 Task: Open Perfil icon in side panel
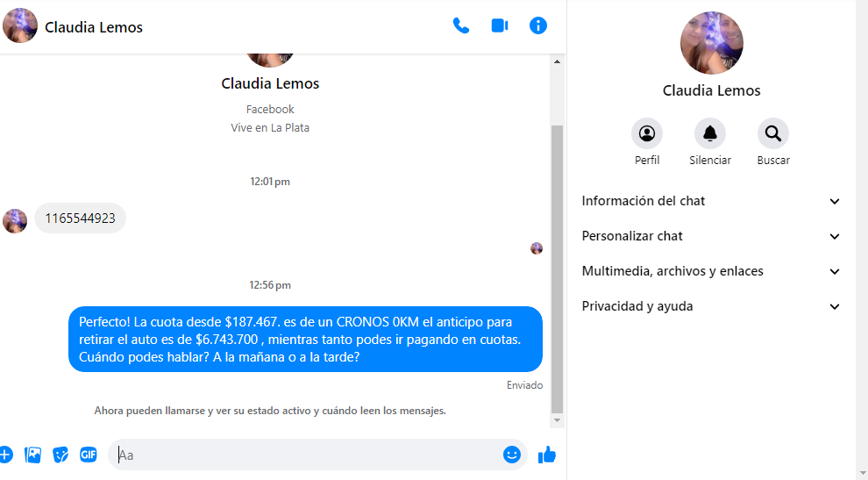point(646,133)
